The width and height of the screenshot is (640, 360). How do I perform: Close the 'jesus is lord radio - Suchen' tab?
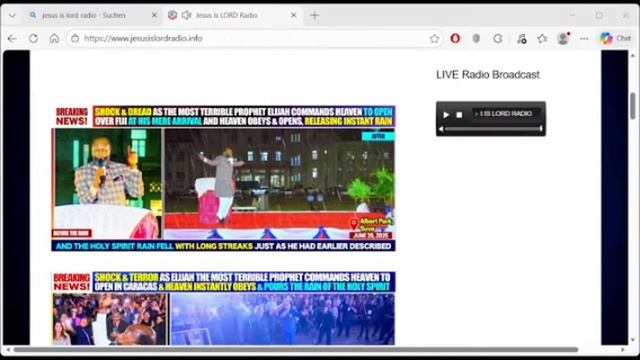154,15
